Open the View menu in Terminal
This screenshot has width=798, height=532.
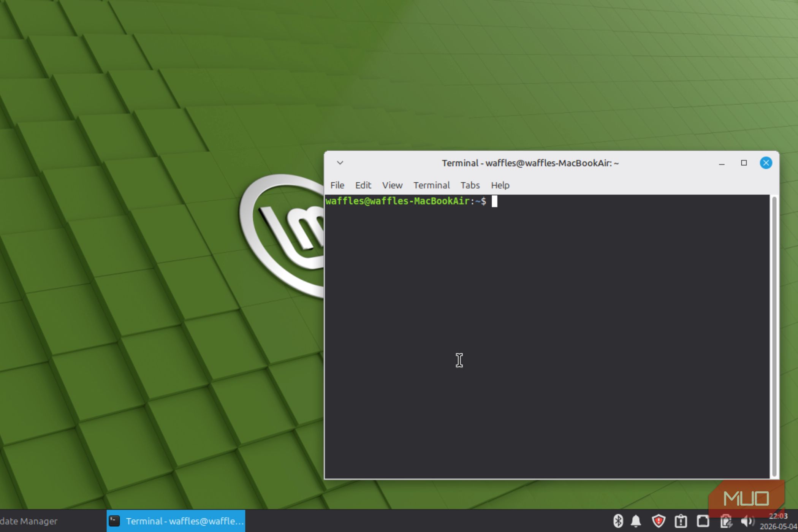(392, 185)
